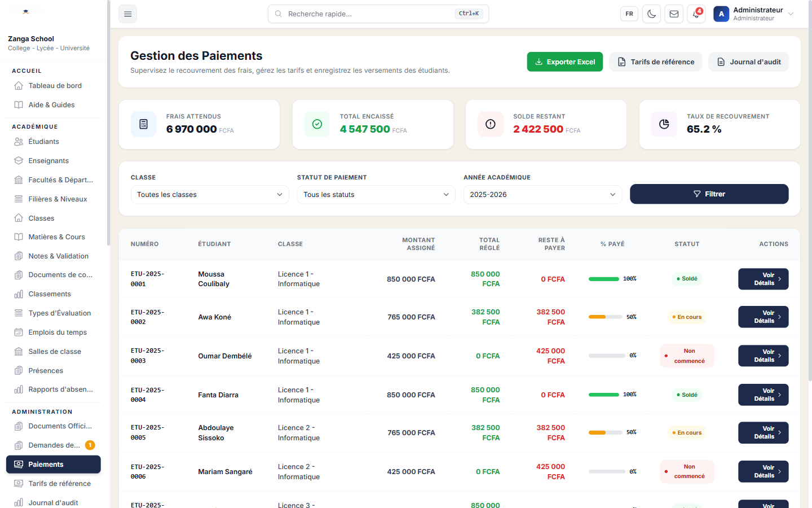Click the Soldé status badge for Fanta Diarra
This screenshot has width=812, height=508.
(687, 395)
